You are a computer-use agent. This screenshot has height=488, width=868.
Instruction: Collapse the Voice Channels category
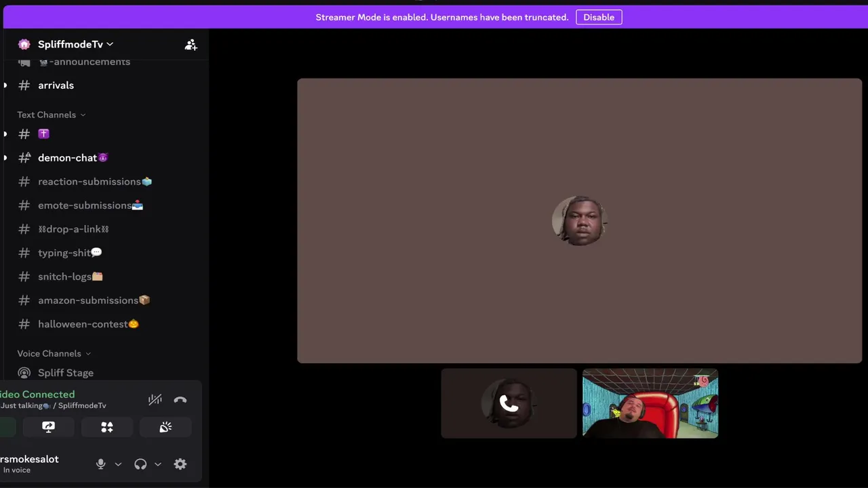(x=54, y=353)
